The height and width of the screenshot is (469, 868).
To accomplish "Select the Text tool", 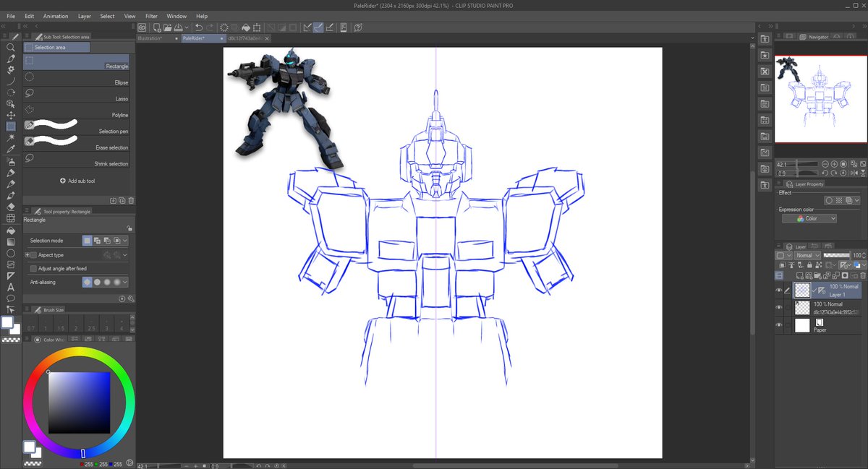I will pos(11,287).
